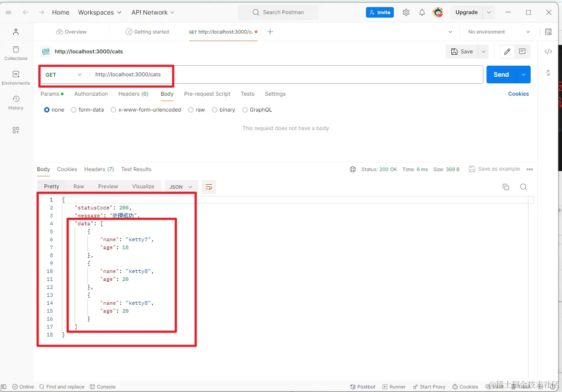Image resolution: width=562 pixels, height=392 pixels.
Task: Open the response more options ellipsis
Action: pos(530,169)
